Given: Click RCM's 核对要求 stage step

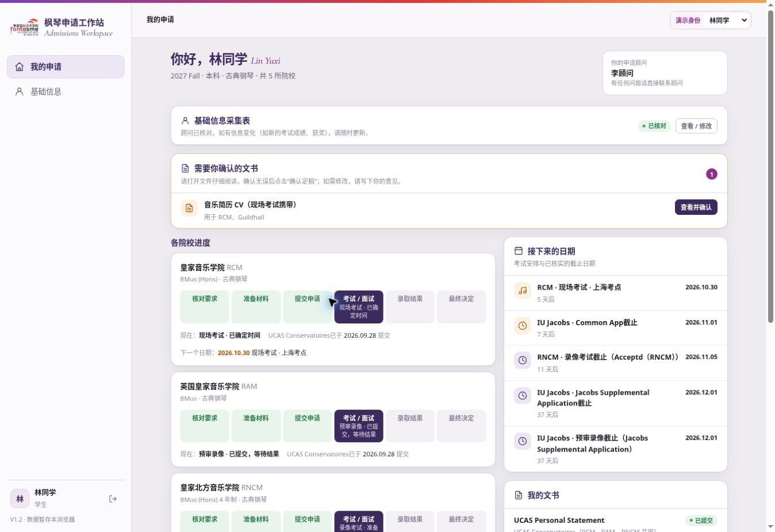Looking at the screenshot, I should pos(205,307).
